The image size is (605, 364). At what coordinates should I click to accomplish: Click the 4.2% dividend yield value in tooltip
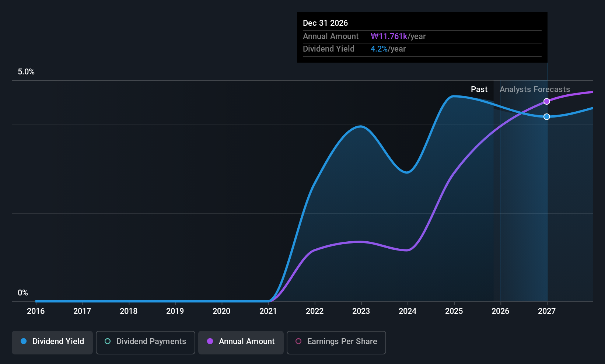click(x=379, y=49)
